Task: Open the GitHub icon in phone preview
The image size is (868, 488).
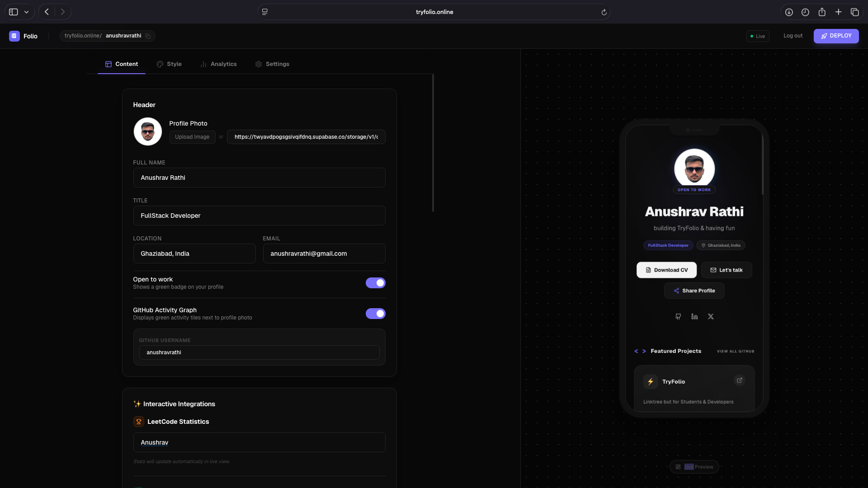Action: click(x=678, y=317)
